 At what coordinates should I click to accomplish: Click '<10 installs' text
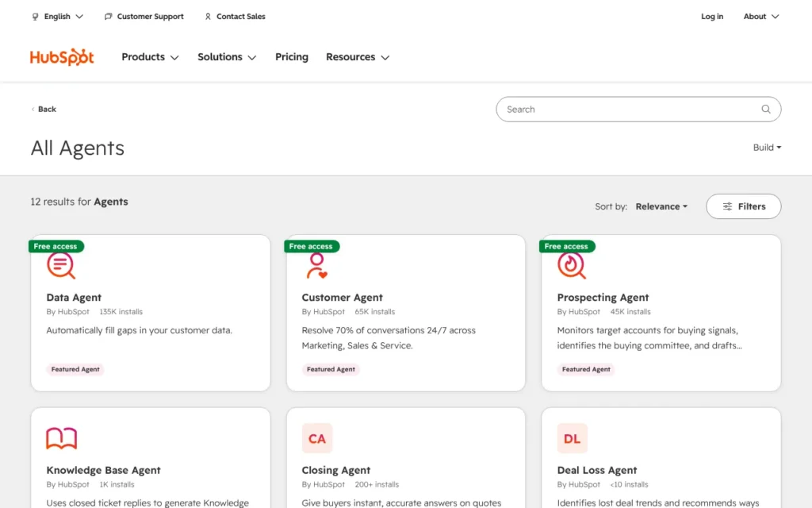point(629,485)
